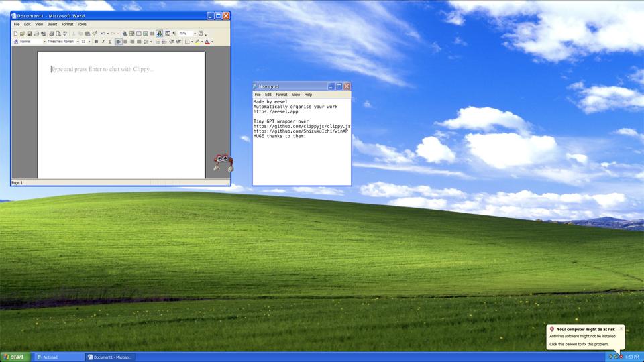The image size is (644, 362).
Task: Click the numbered list icon
Action: (x=158, y=42)
